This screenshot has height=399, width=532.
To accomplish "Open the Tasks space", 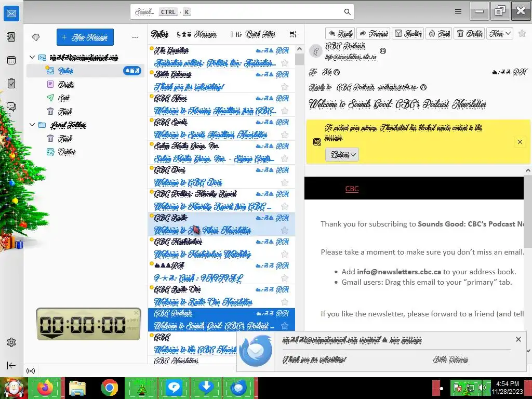I will 11,84.
